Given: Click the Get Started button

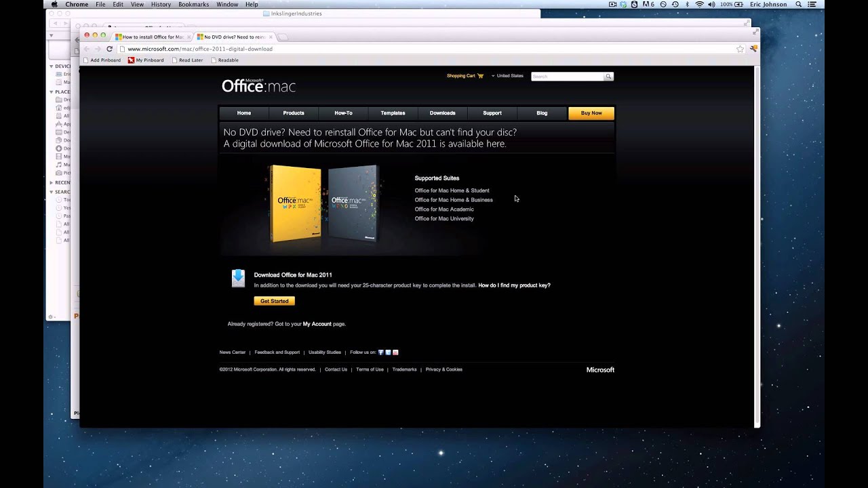Looking at the screenshot, I should [275, 301].
